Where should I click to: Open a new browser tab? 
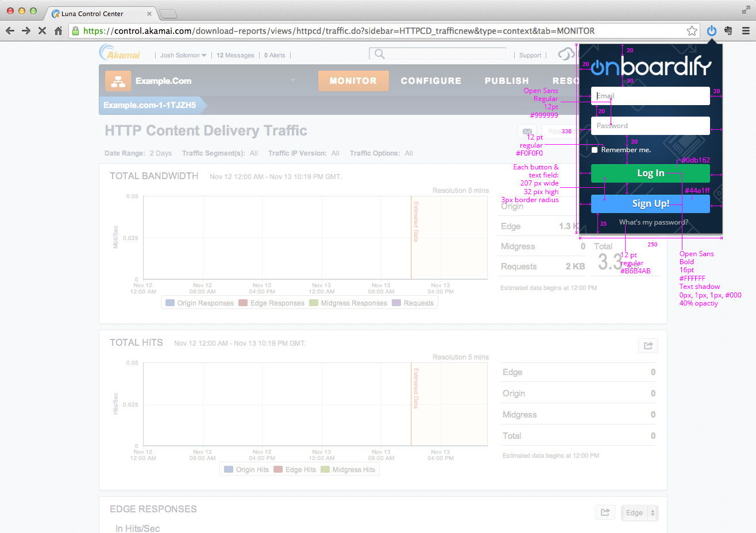point(168,14)
